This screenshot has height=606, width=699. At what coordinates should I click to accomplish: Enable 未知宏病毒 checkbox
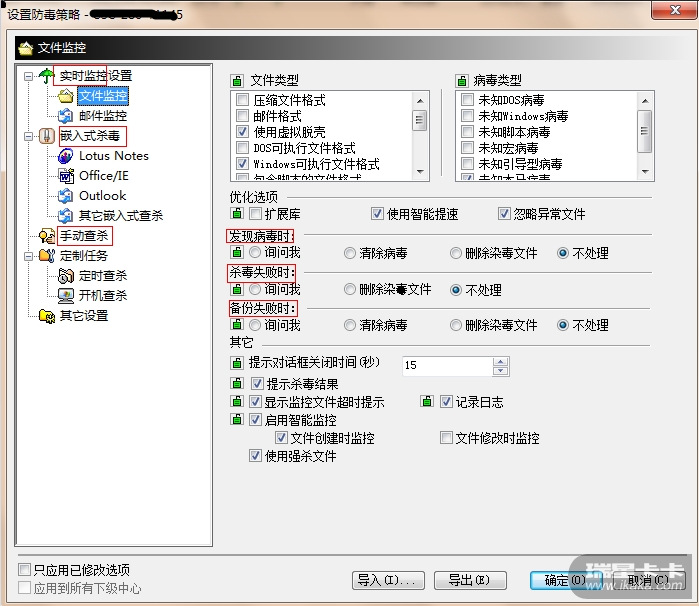pyautogui.click(x=467, y=148)
